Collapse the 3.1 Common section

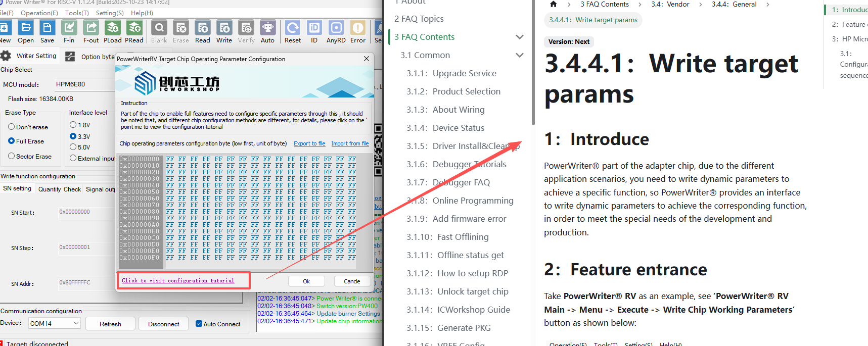coord(519,55)
